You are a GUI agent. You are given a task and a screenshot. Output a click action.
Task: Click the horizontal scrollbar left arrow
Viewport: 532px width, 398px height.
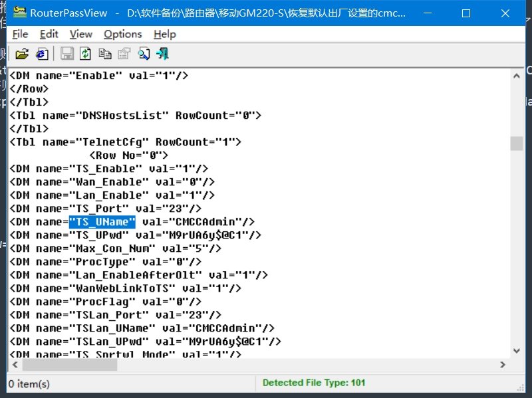click(x=15, y=365)
